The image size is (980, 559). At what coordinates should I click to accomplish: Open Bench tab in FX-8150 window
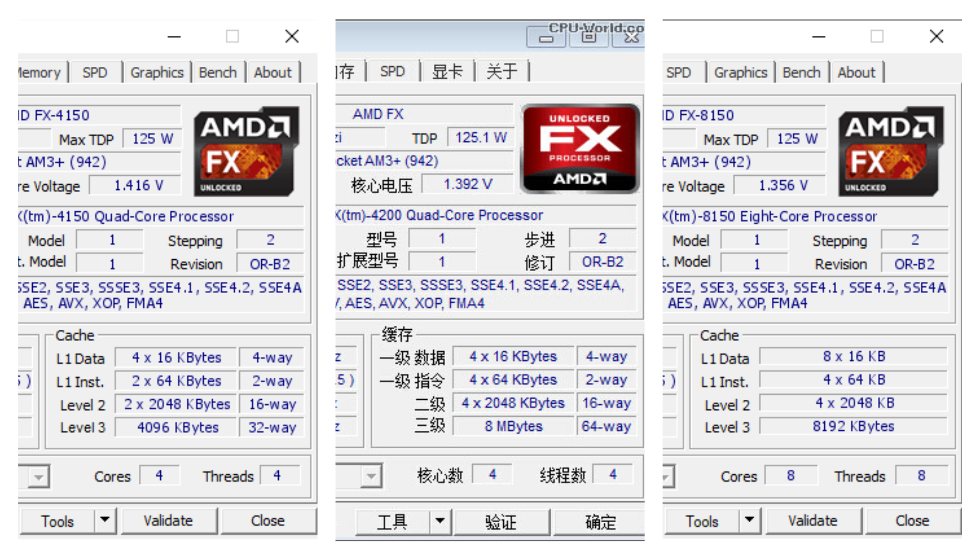tap(802, 72)
